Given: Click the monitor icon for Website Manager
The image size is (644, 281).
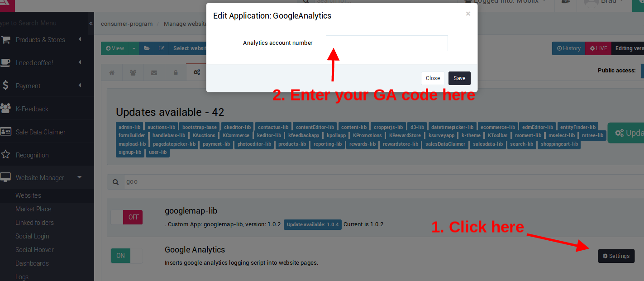Looking at the screenshot, I should pyautogui.click(x=5, y=177).
